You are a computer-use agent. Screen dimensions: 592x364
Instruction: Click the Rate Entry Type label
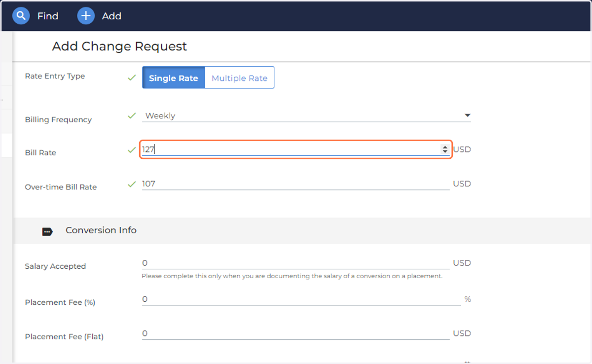click(x=55, y=76)
